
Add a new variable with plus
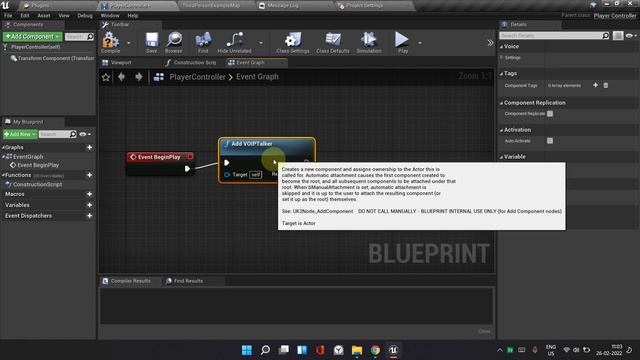(x=89, y=205)
